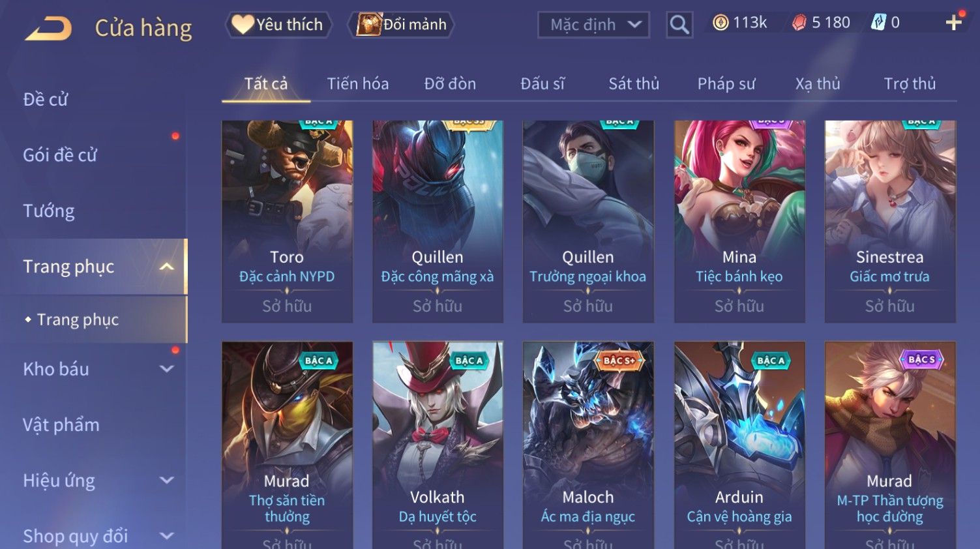Image resolution: width=980 pixels, height=549 pixels.
Task: Open the Mặc định sort dropdown
Action: [593, 25]
